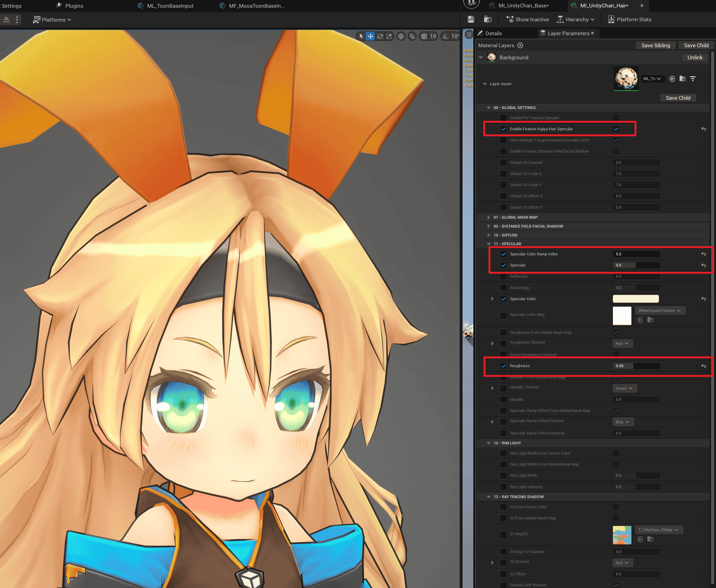Switch to MI_UnityChan_Base tab

[523, 6]
